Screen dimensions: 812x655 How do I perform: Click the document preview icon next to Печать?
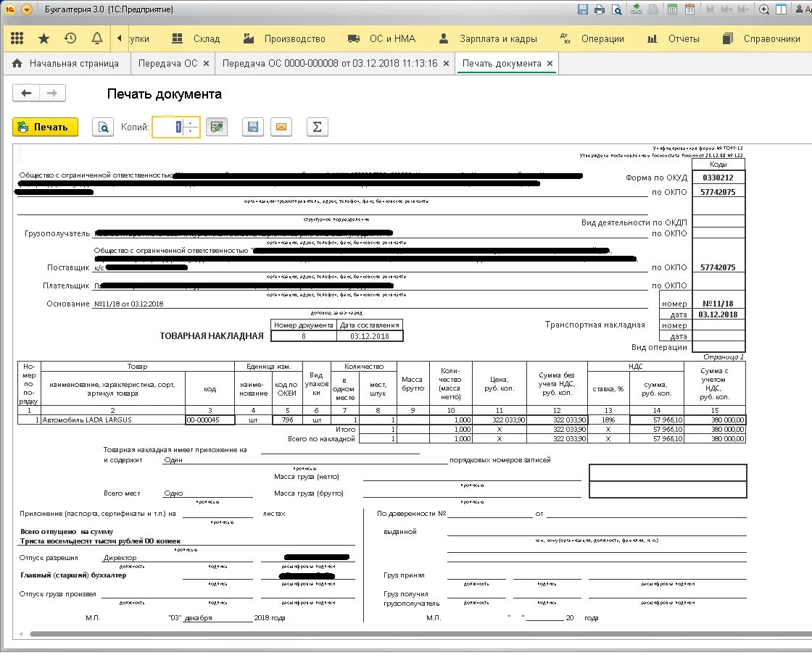[x=103, y=127]
